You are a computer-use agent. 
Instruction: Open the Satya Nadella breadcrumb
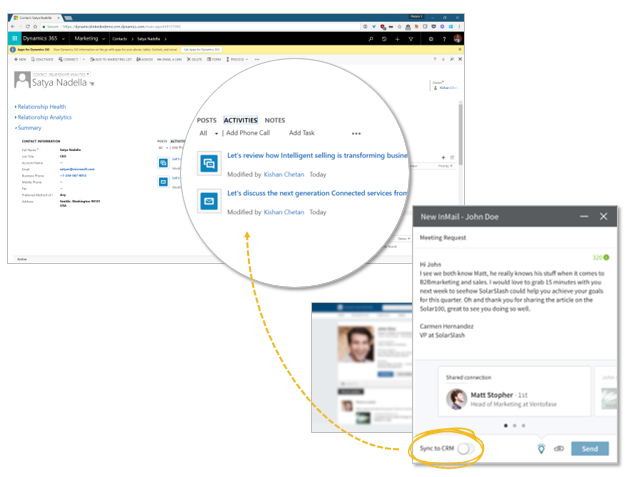pos(148,39)
